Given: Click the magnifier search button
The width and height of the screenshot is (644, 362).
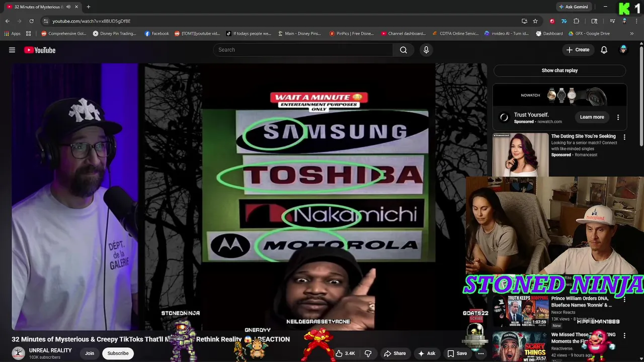Looking at the screenshot, I should pos(404,50).
